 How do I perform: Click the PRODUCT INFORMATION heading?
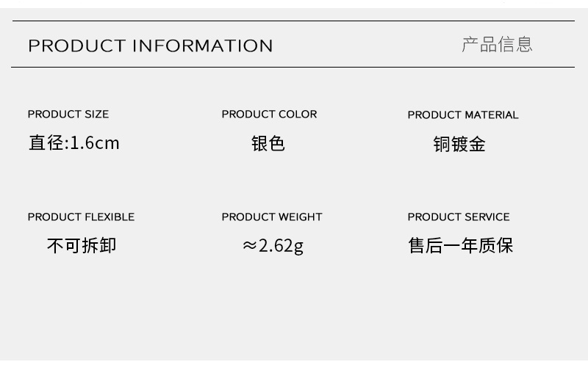[151, 46]
